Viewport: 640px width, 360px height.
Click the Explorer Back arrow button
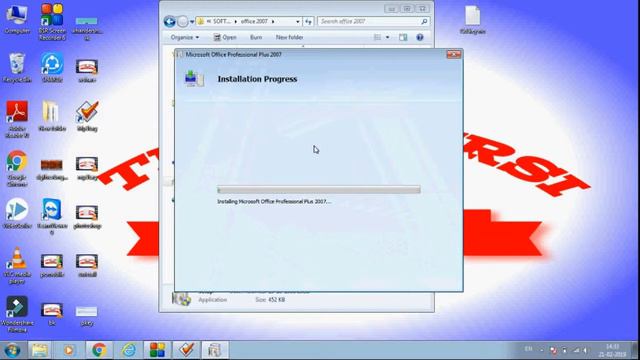click(170, 21)
